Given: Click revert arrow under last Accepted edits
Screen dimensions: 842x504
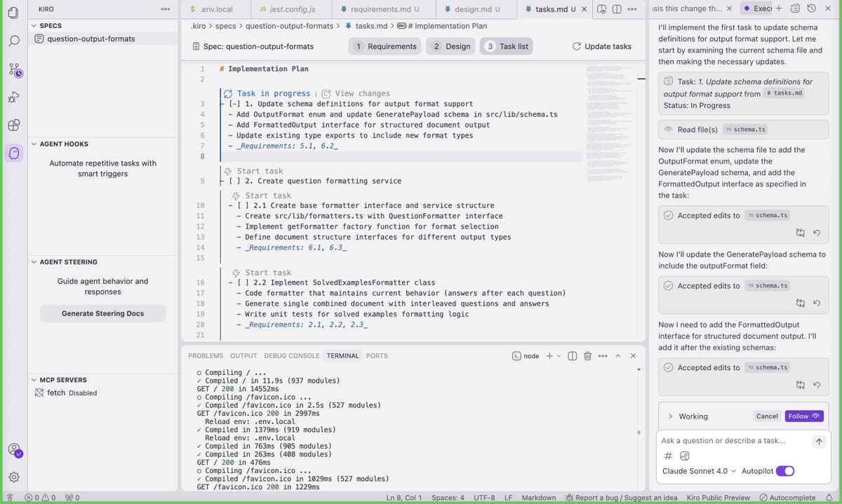Looking at the screenshot, I should pyautogui.click(x=817, y=385).
